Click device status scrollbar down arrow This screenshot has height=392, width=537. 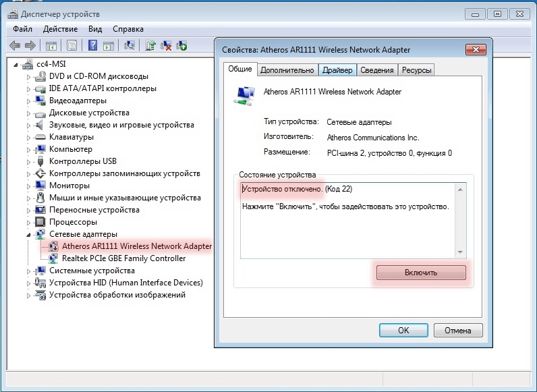tap(461, 252)
